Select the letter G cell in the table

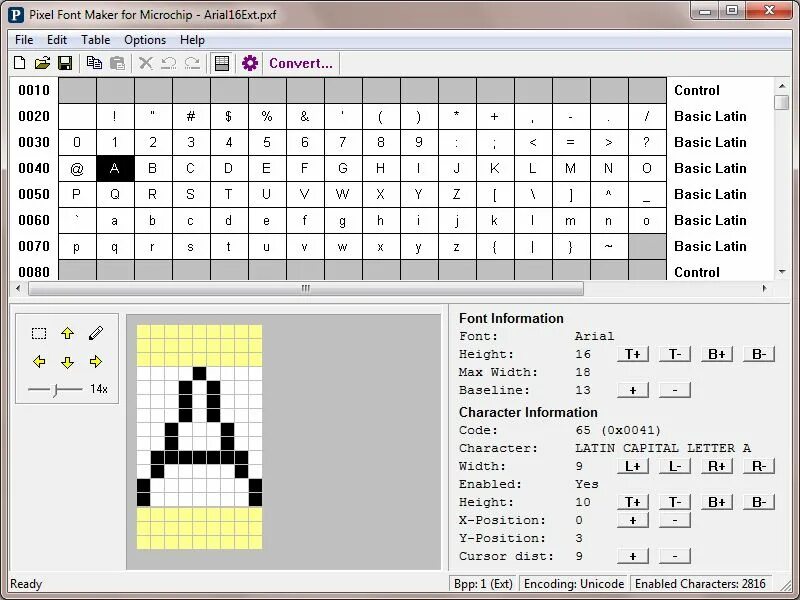click(x=342, y=168)
